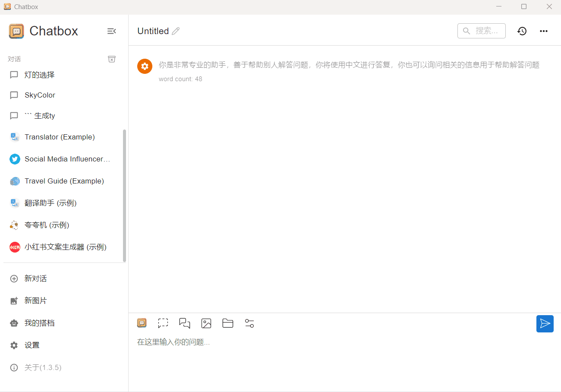Screen dimensions: 561x392
Task: Collapse the sidebar using the collapse icon
Action: tap(111, 31)
